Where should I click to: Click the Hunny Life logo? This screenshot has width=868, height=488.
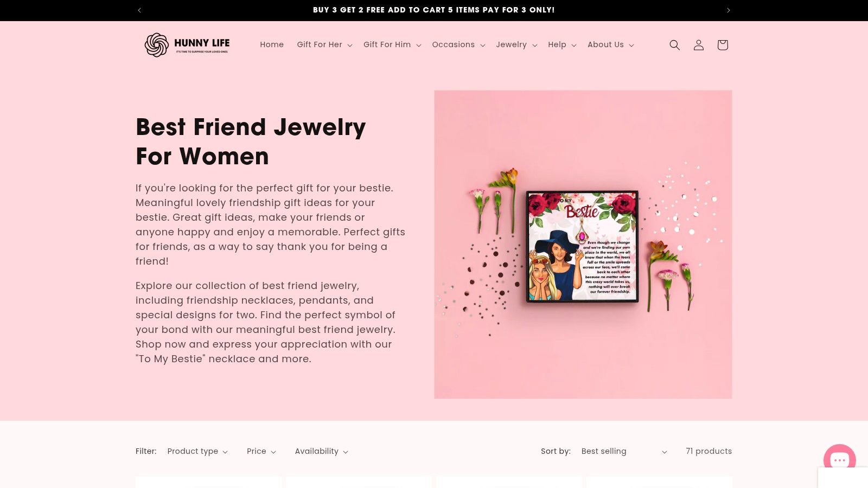click(187, 45)
